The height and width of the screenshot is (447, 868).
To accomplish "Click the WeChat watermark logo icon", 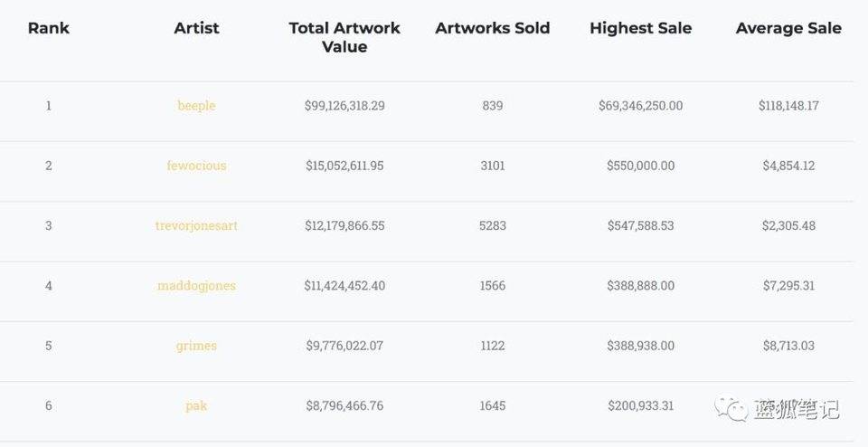I will (x=732, y=410).
